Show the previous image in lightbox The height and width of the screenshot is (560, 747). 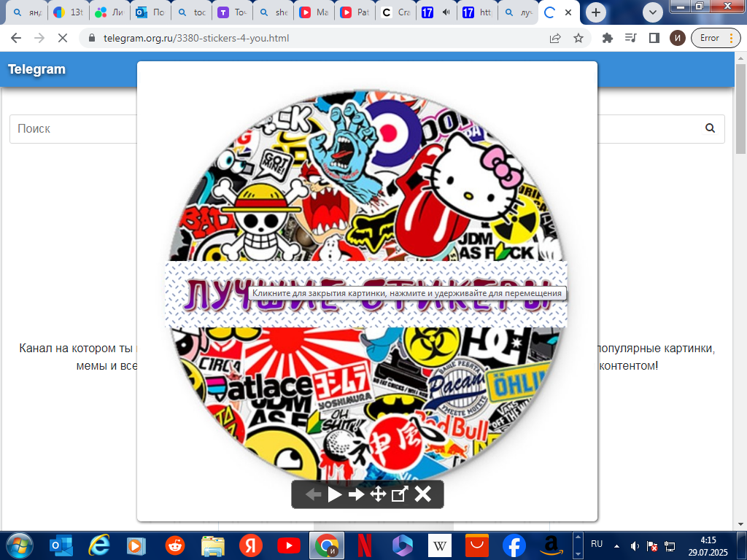[313, 494]
